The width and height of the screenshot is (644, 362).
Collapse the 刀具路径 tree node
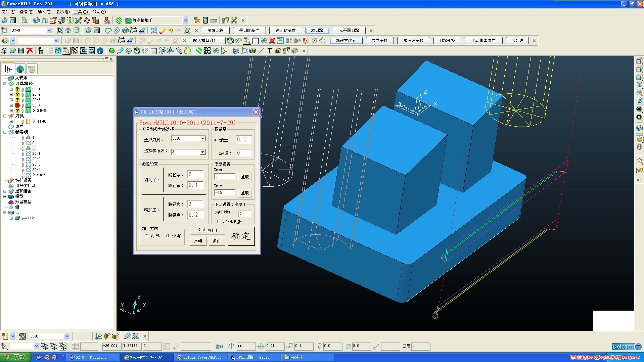[x=5, y=84]
